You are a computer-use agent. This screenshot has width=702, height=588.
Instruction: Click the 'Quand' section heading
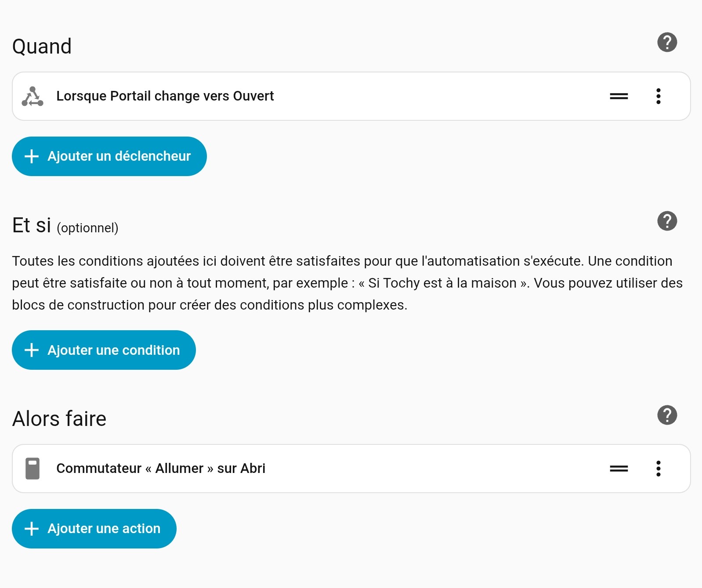(42, 47)
